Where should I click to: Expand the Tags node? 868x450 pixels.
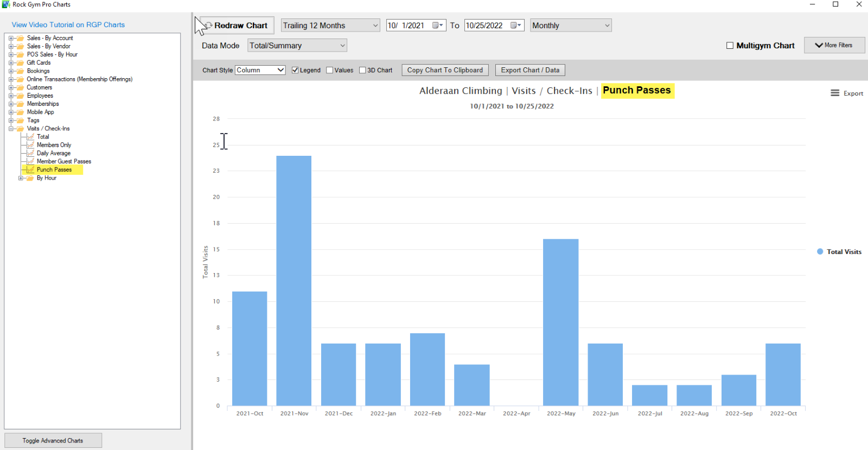11,121
